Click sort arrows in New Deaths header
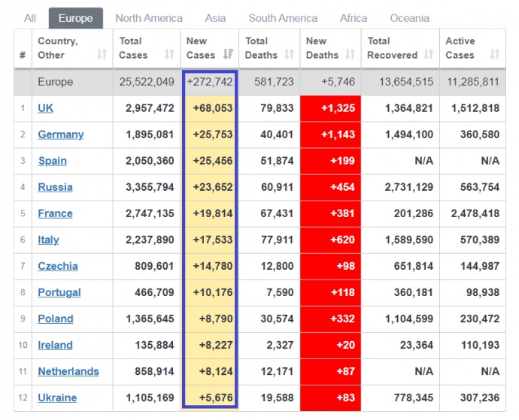This screenshot has width=519, height=420. 350,55
